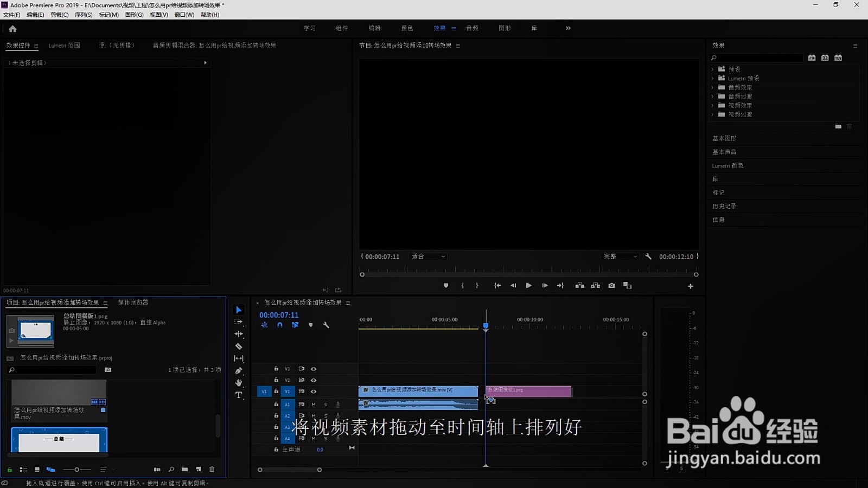This screenshot has height=488, width=868.
Task: Toggle lock on track V3
Action: coord(276,369)
